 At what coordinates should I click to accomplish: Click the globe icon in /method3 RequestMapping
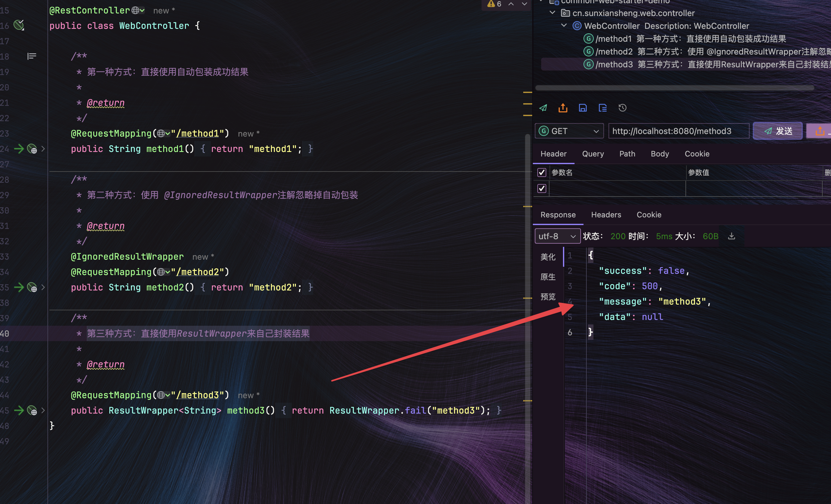coord(161,395)
